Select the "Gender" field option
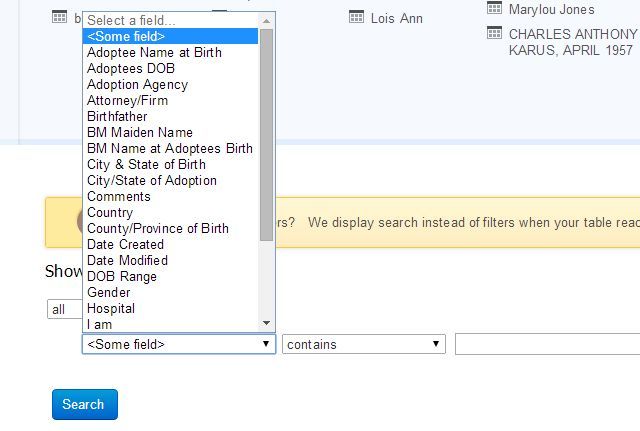The height and width of the screenshot is (431, 640). tap(108, 292)
